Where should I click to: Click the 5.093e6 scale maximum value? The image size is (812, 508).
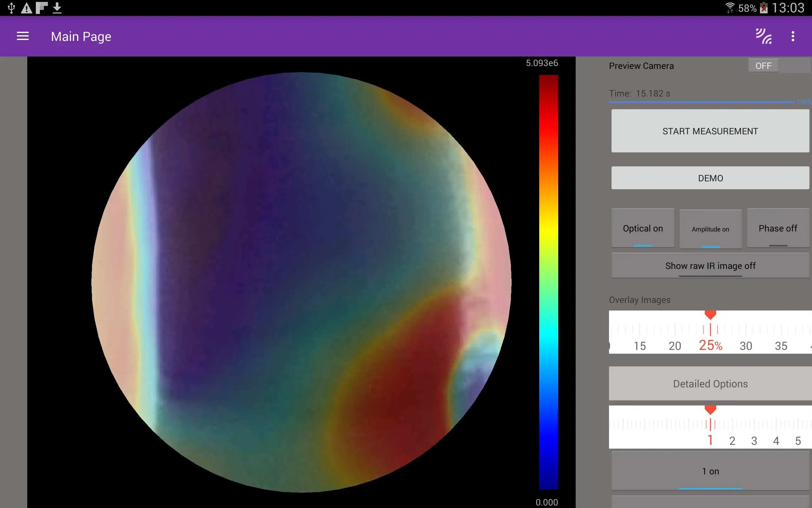542,63
